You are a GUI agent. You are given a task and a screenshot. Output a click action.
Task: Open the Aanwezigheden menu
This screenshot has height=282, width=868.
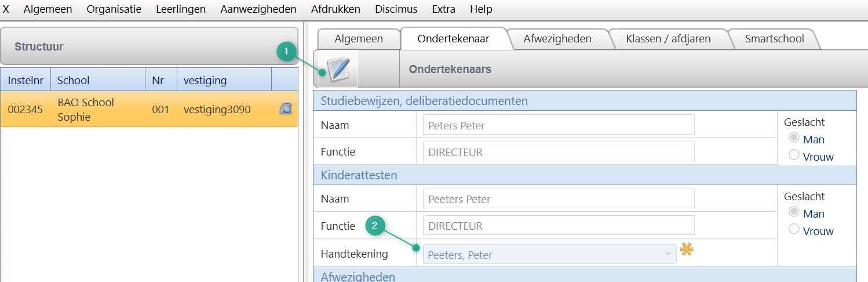258,9
